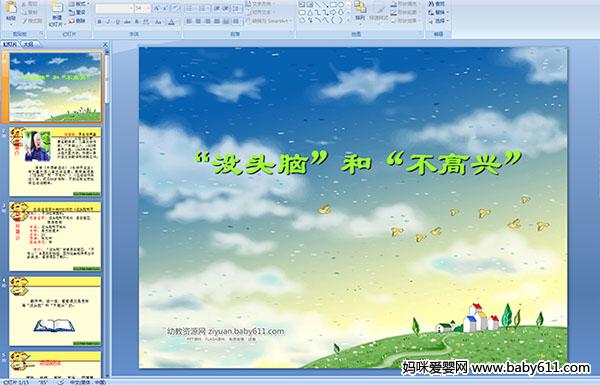Viewport: 600px width, 385px height.
Task: Click the Arrange shapes icon
Action: (x=360, y=11)
